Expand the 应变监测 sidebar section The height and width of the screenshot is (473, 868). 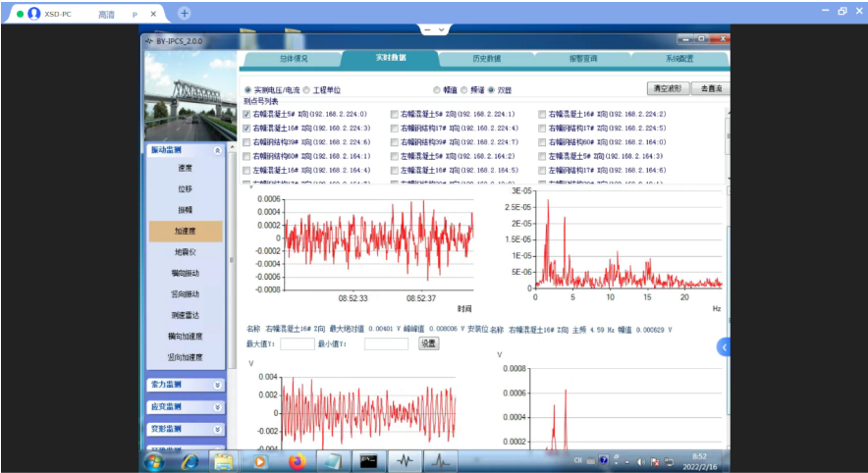pyautogui.click(x=217, y=406)
